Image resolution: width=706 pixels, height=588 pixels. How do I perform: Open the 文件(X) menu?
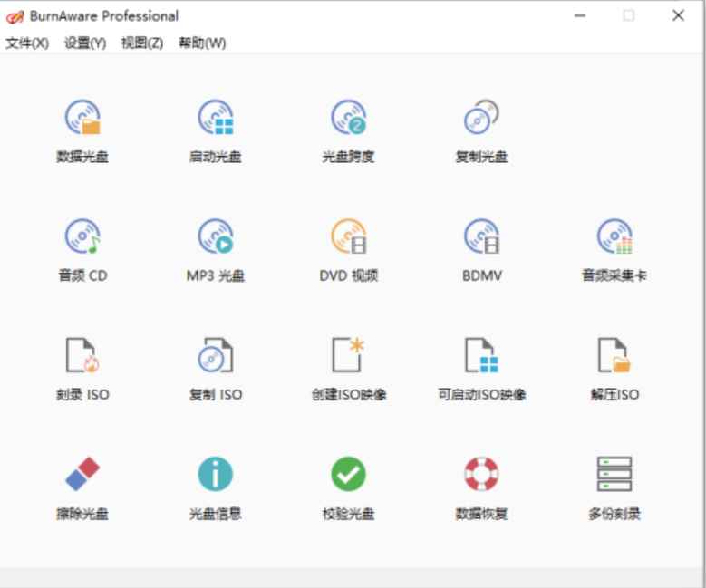[27, 43]
